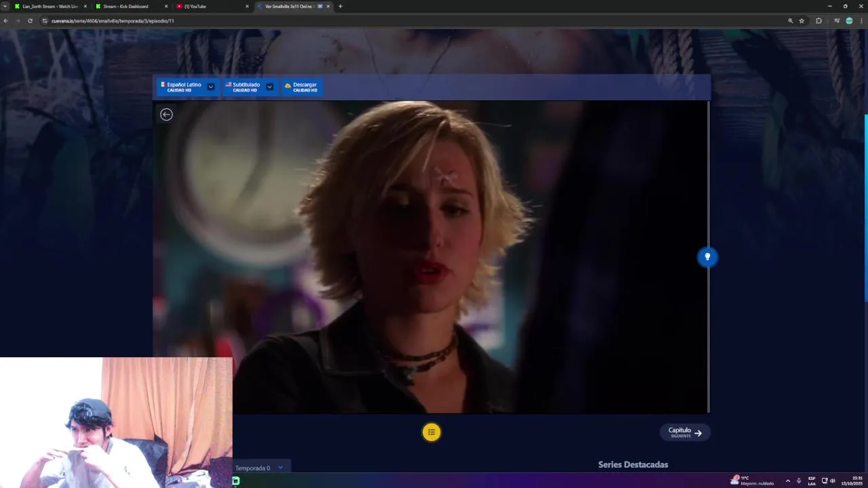Expand the Subtitulado dropdown arrow
868x488 pixels.
tap(269, 87)
